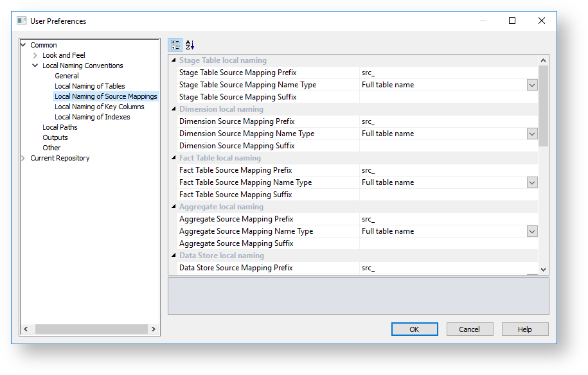This screenshot has height=375, width=588.
Task: Select Local Naming of Tables
Action: (x=89, y=86)
